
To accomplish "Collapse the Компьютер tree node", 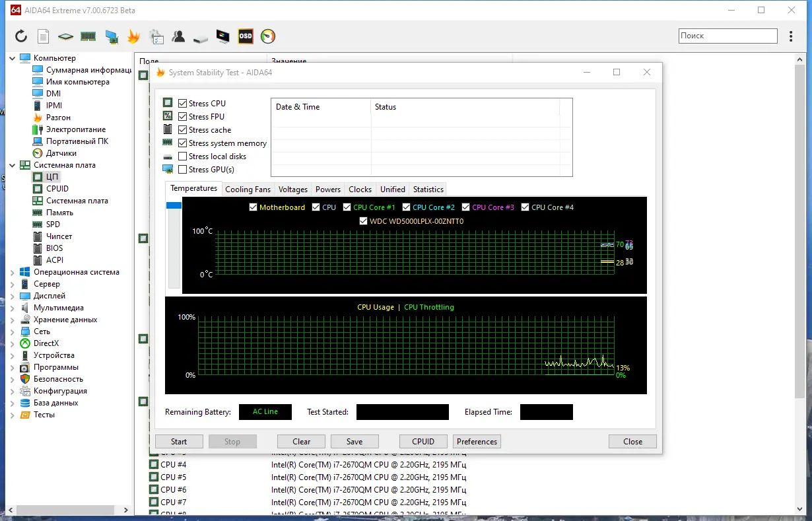I will (x=13, y=58).
